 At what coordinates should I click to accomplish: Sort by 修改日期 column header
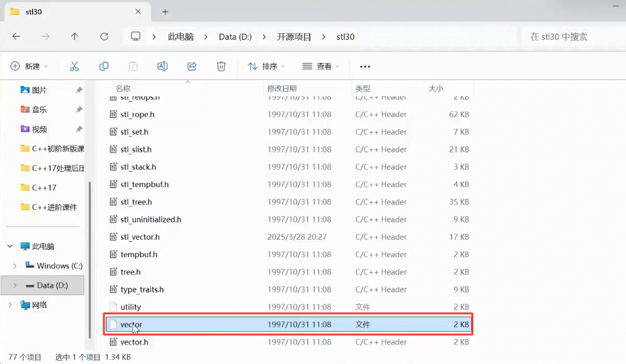tap(282, 88)
